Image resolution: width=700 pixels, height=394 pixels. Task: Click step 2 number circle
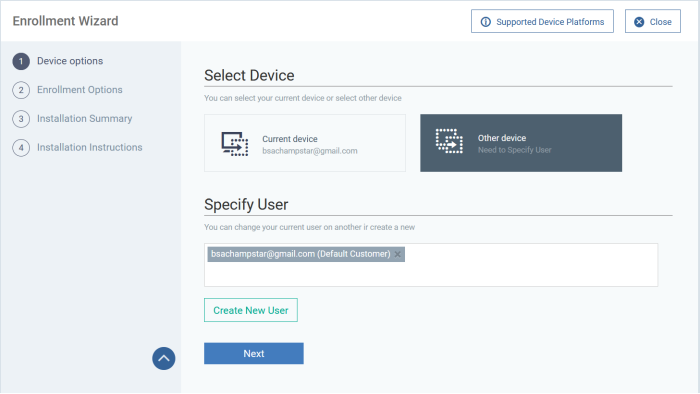[21, 90]
